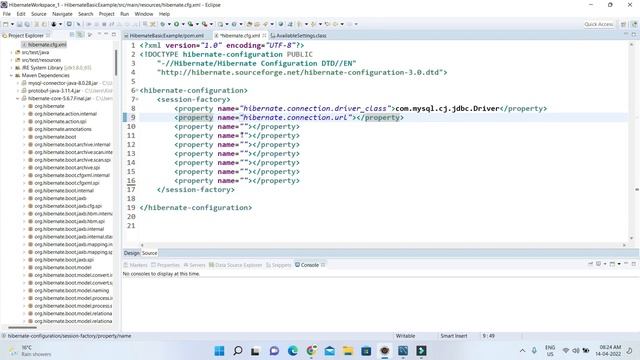Open the Windows Start menu

pyautogui.click(x=219, y=351)
